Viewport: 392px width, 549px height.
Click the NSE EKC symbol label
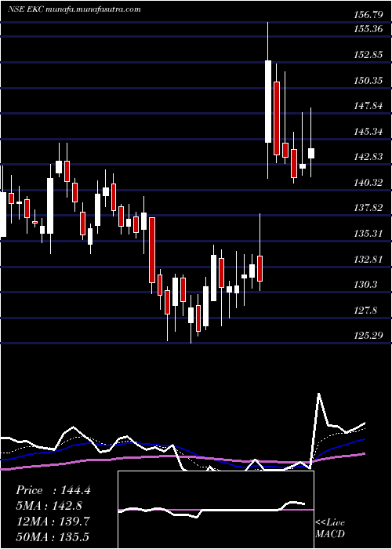26,9
